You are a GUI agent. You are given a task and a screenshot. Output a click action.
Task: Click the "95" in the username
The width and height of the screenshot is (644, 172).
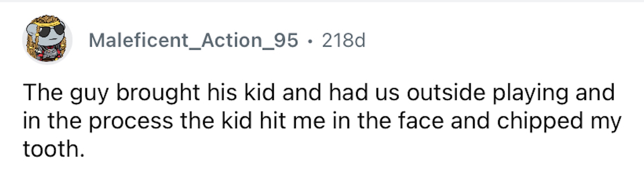pos(286,40)
